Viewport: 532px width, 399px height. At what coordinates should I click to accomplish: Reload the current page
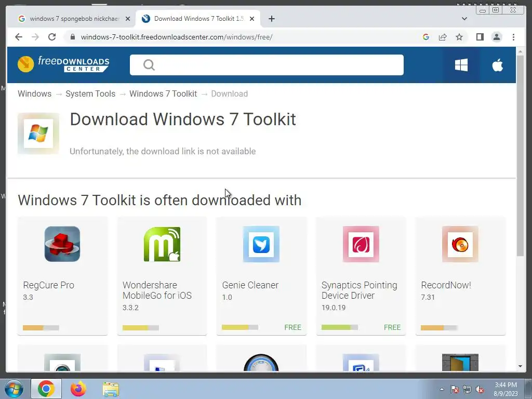click(x=52, y=37)
